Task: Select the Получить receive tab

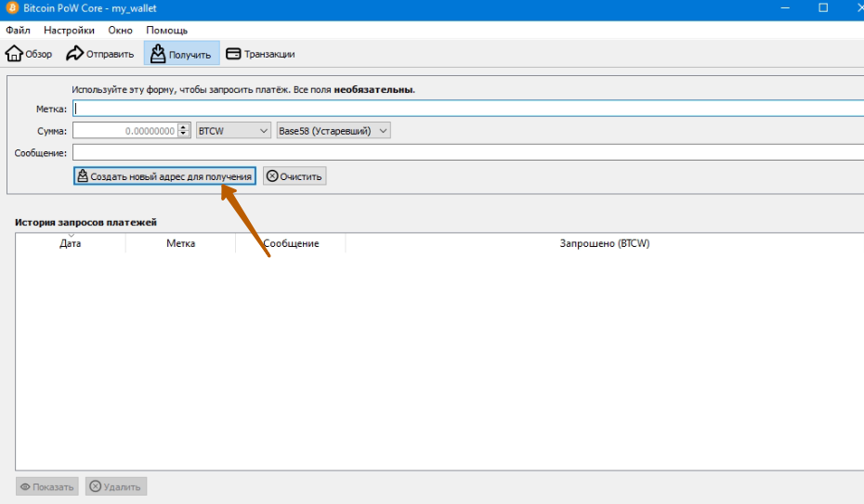Action: click(x=181, y=54)
